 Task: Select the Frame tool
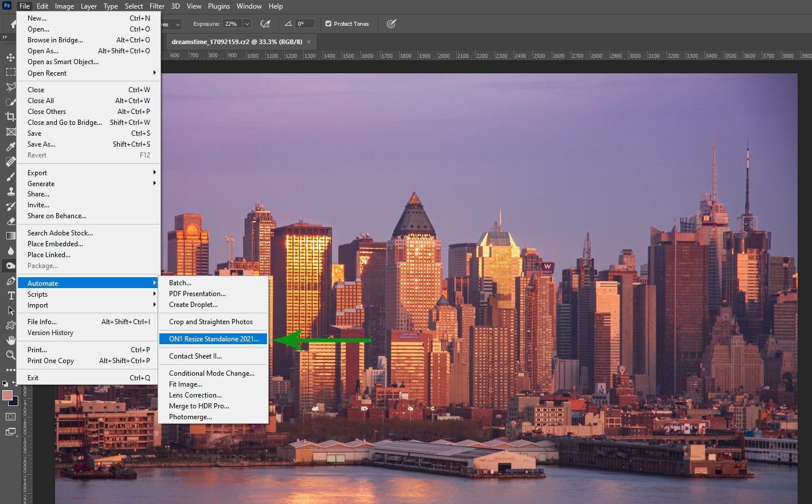(10, 132)
